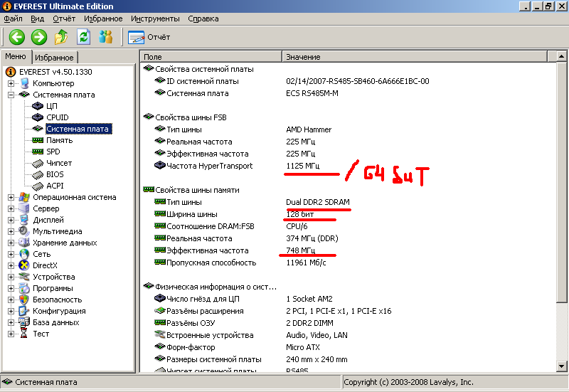Image resolution: width=569 pixels, height=392 pixels.
Task: Click the Сеть globe icon
Action: coord(24,254)
